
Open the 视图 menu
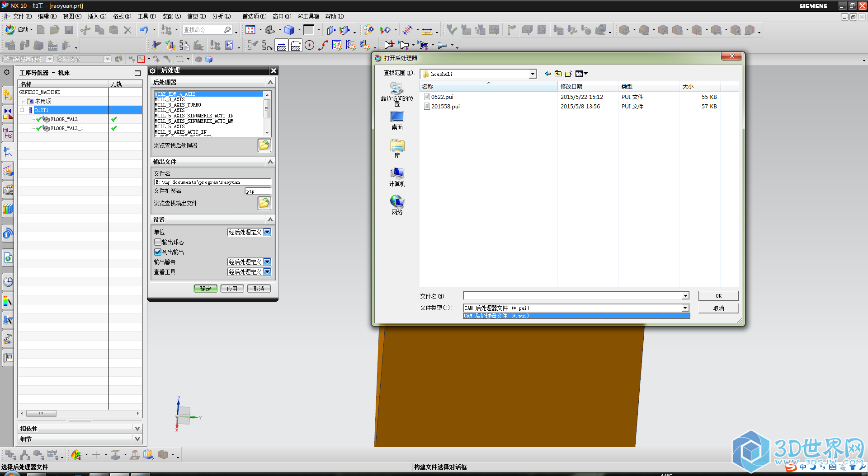pyautogui.click(x=72, y=16)
